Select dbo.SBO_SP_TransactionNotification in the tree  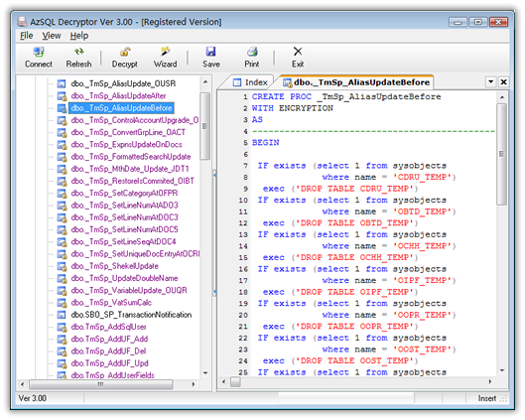pos(131,315)
